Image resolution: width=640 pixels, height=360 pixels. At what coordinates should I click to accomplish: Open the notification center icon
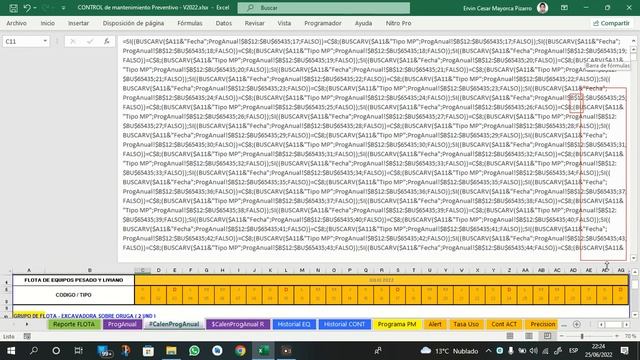click(x=624, y=351)
